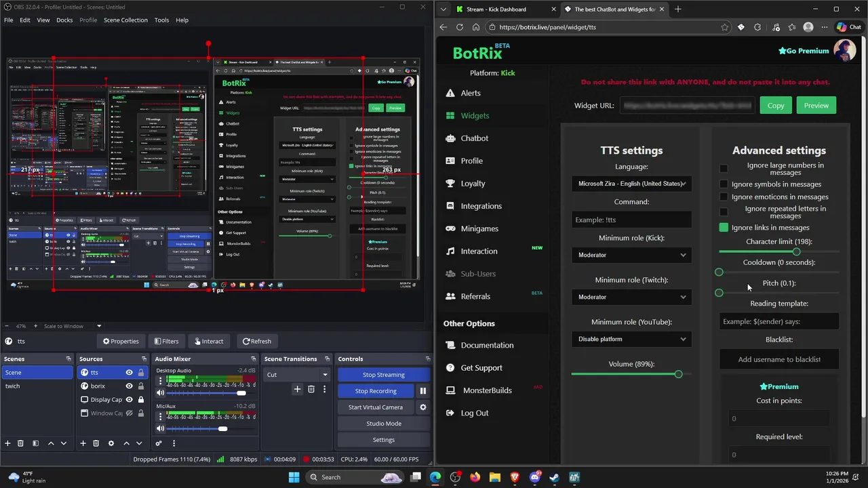Screen dimensions: 868x488
Task: Uncheck Ignore links in messages
Action: point(724,228)
